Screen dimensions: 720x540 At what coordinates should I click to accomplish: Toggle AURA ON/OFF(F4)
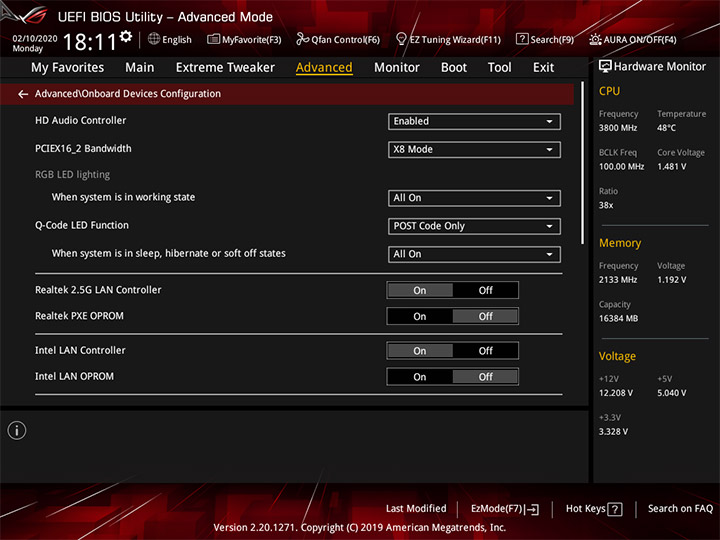[633, 40]
